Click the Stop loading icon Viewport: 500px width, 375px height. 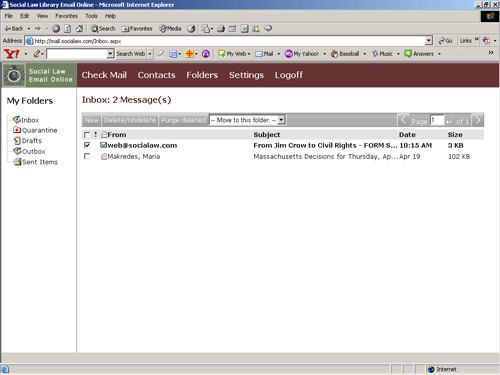(56, 29)
